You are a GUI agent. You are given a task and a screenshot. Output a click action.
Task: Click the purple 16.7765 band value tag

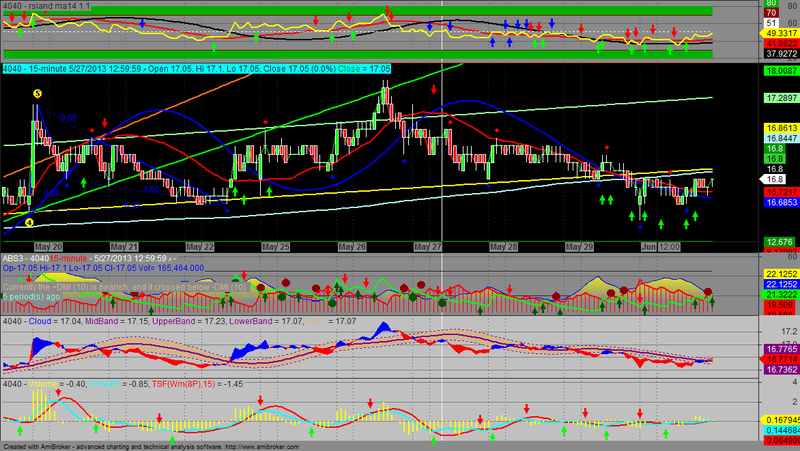pos(781,349)
